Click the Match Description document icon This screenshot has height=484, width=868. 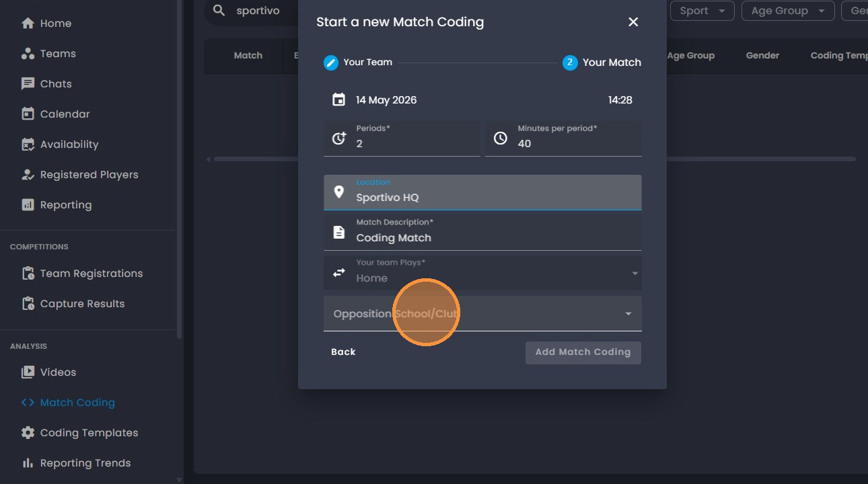[339, 233]
